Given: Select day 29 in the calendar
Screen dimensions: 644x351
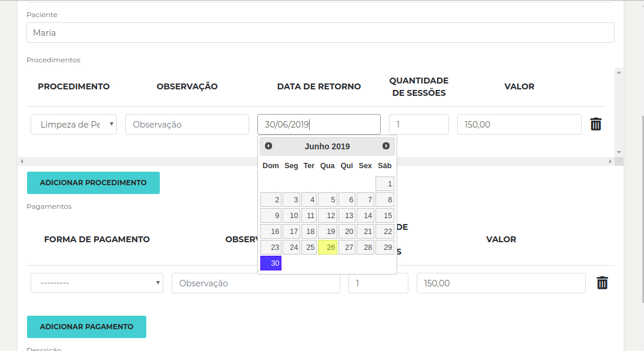Looking at the screenshot, I should tap(385, 248).
